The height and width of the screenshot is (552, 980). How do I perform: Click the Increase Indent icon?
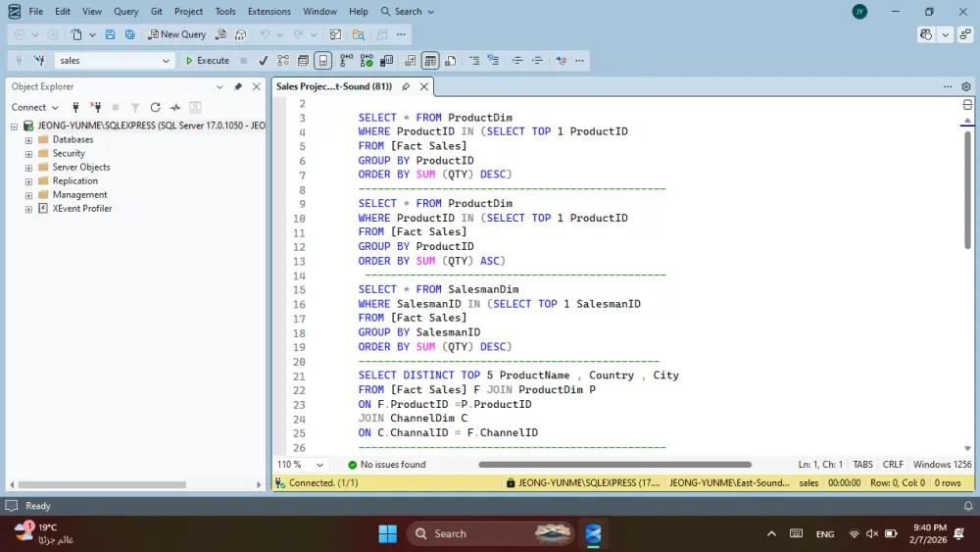537,61
